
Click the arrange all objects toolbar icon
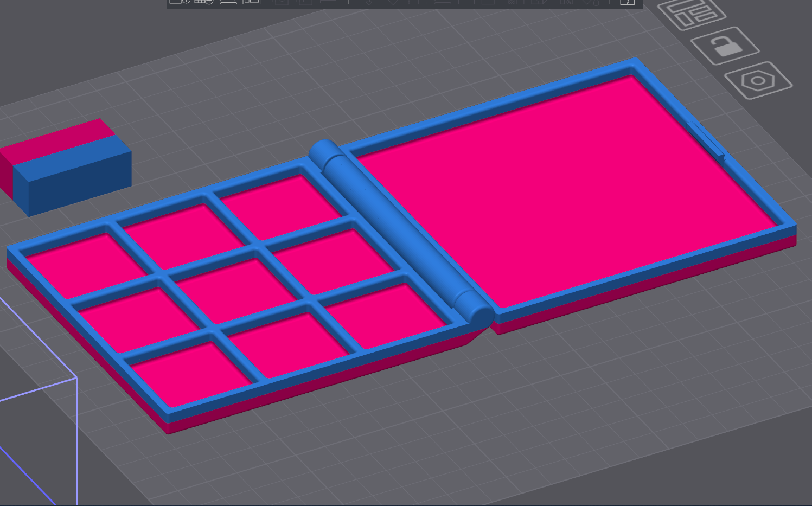(251, 2)
